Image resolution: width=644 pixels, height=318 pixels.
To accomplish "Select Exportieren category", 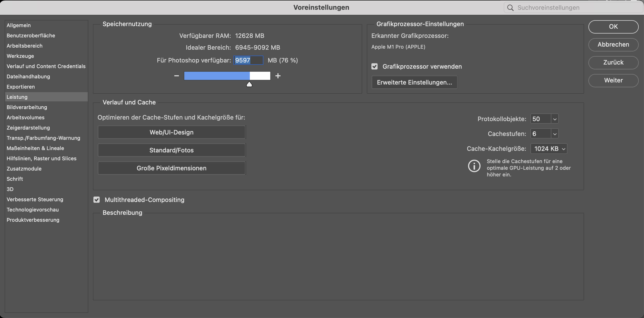I will pyautogui.click(x=46, y=87).
